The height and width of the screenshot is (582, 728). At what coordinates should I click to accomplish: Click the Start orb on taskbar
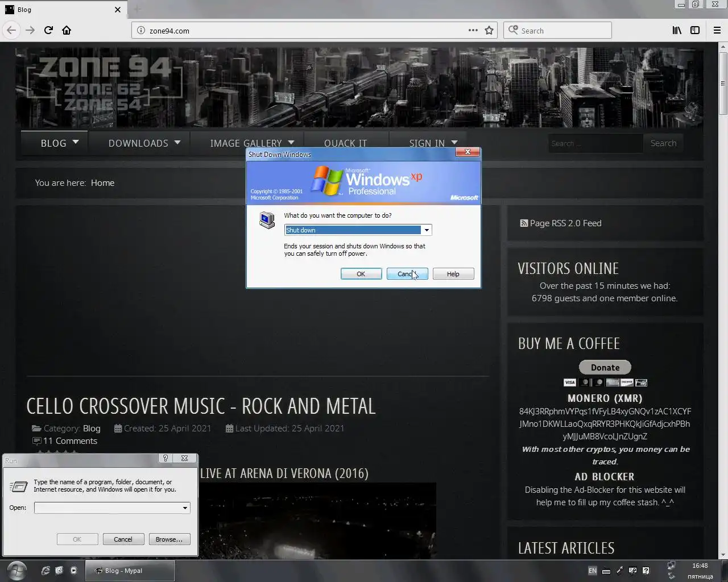coord(16,570)
